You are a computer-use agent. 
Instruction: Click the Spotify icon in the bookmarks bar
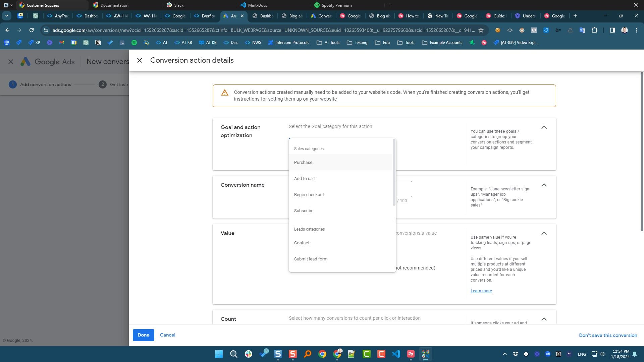135,43
